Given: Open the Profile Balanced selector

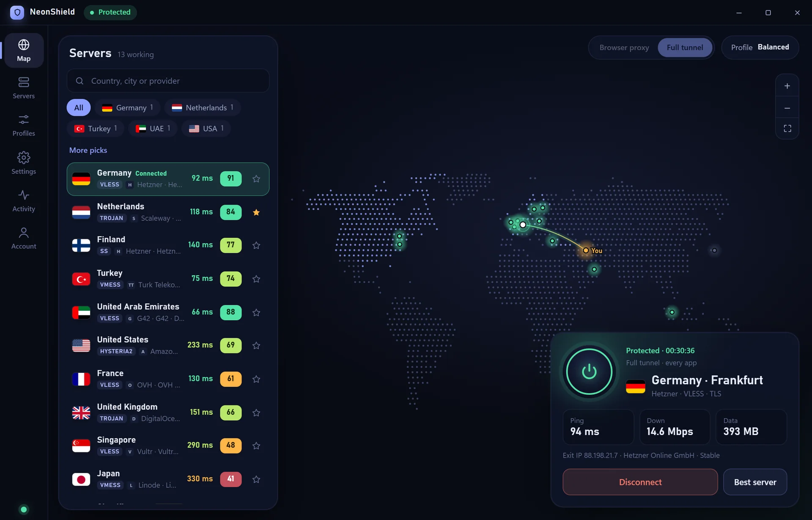Looking at the screenshot, I should [x=760, y=47].
